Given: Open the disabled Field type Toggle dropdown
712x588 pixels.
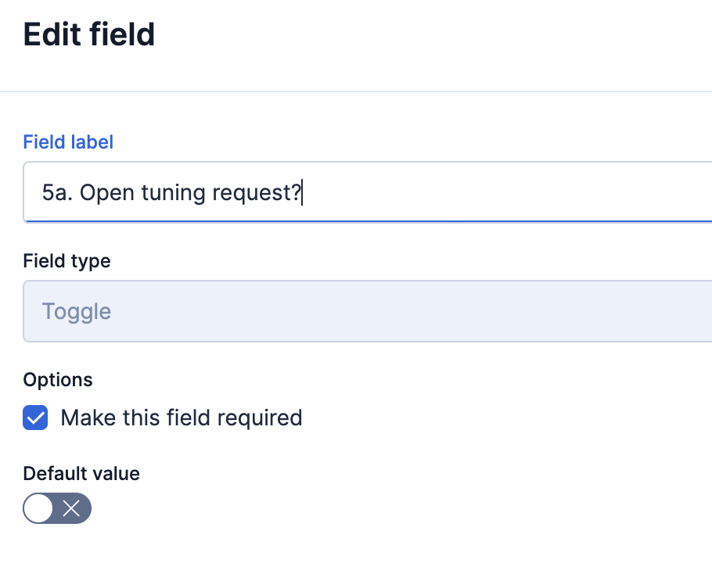Looking at the screenshot, I should pos(368,311).
